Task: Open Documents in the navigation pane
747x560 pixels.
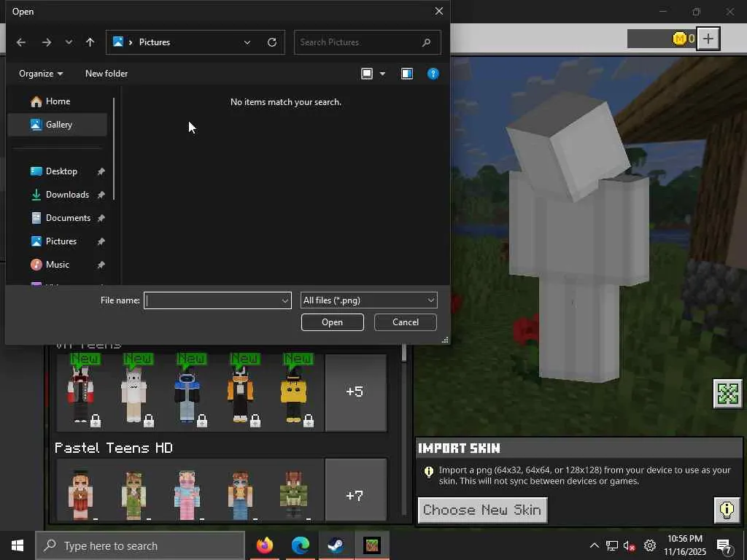Action: click(x=57, y=218)
